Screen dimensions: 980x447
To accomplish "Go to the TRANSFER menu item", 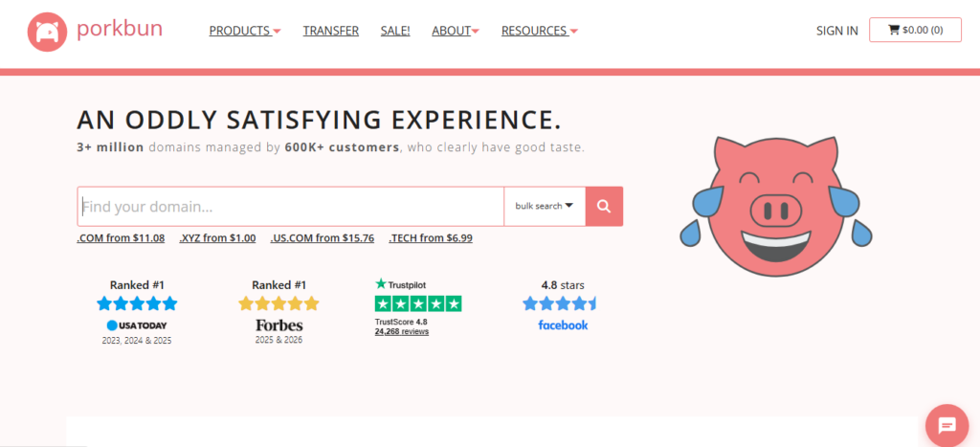I will 330,31.
